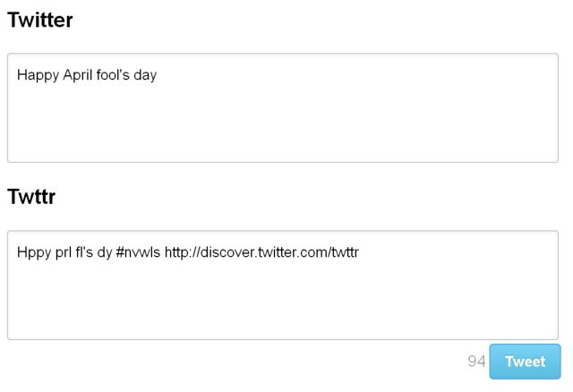The image size is (573, 392).
Task: Click the Twitter heading
Action: 40,20
